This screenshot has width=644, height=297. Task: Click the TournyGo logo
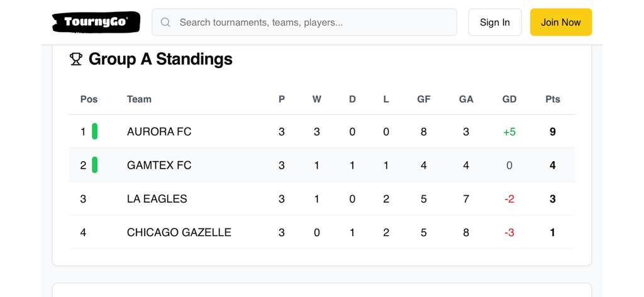pyautogui.click(x=96, y=22)
